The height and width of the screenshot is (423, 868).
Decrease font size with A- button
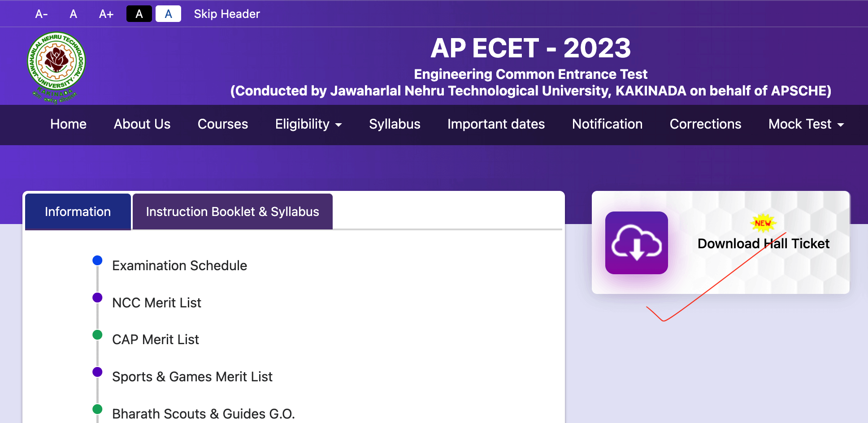click(41, 14)
